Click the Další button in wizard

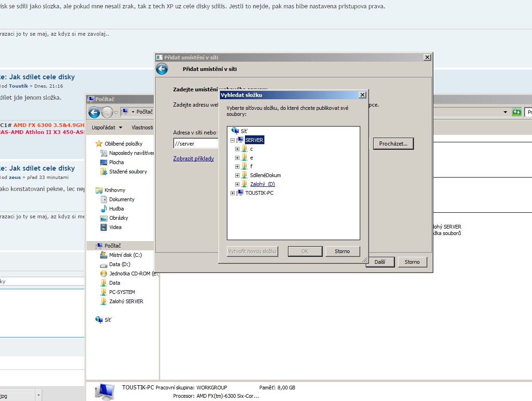380,261
